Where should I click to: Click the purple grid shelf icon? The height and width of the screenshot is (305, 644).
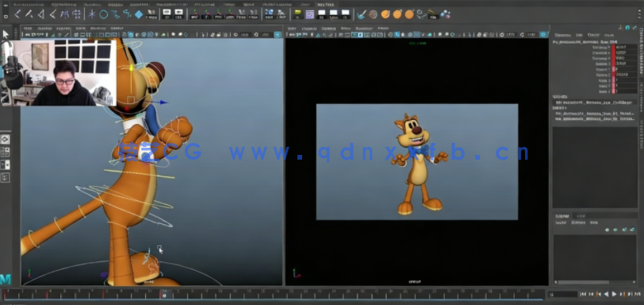tap(309, 14)
